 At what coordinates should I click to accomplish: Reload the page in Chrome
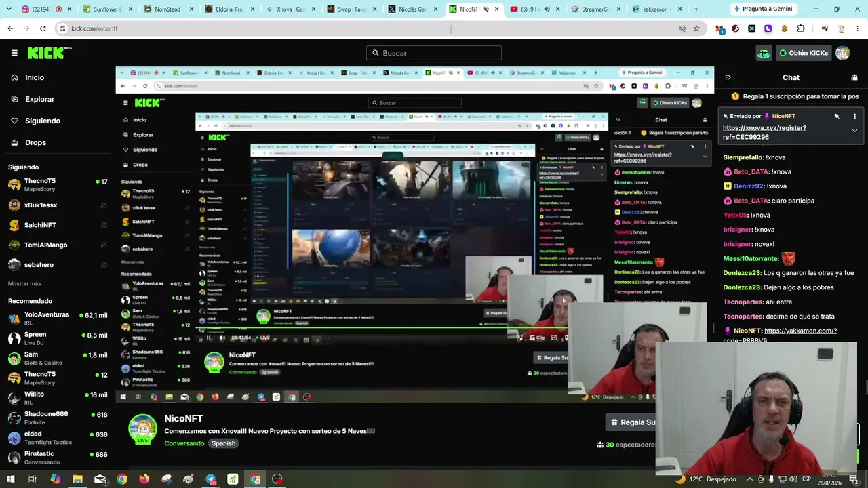pyautogui.click(x=43, y=28)
